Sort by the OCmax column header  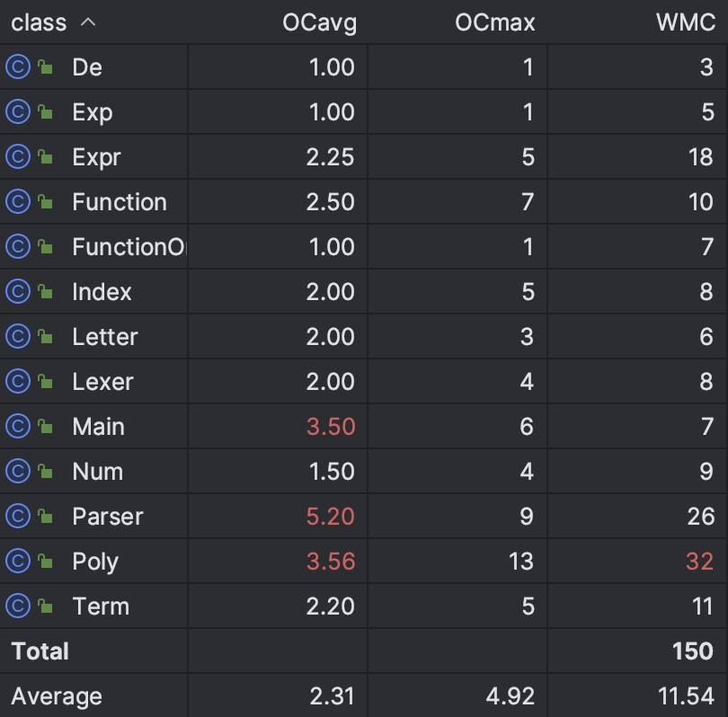tap(495, 22)
